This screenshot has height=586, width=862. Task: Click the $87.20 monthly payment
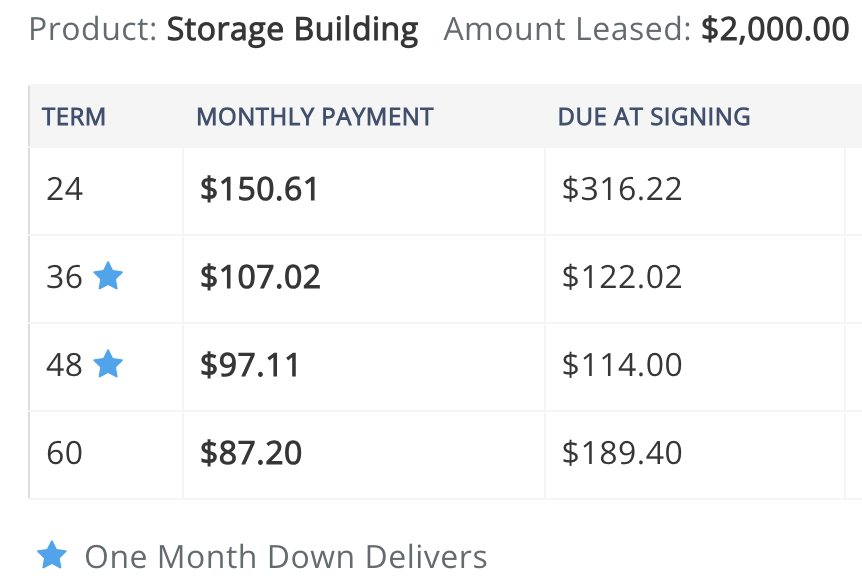pos(251,452)
